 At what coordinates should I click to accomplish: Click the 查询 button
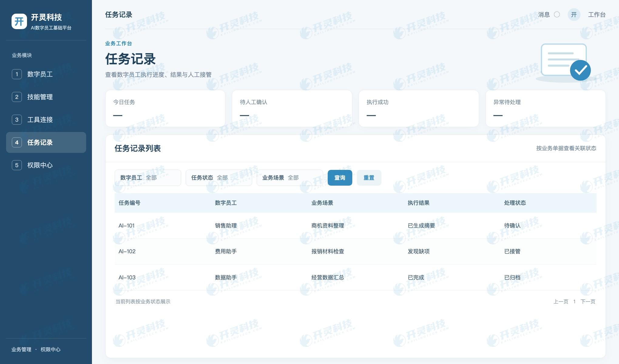340,178
